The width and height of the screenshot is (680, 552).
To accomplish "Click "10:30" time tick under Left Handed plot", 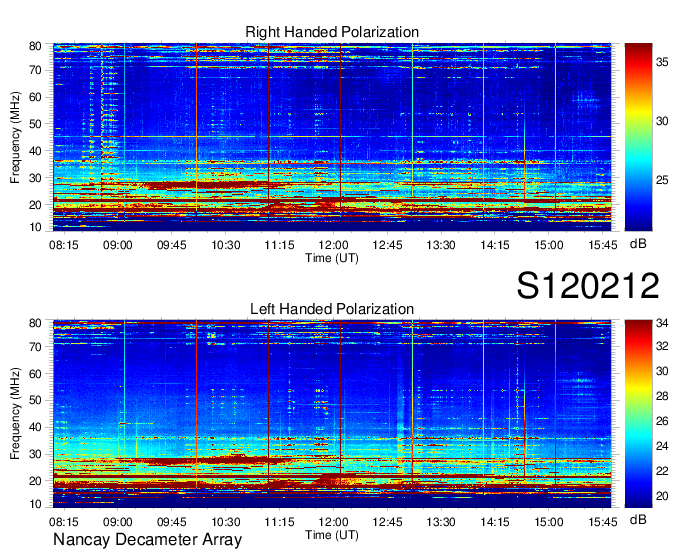I will (226, 522).
